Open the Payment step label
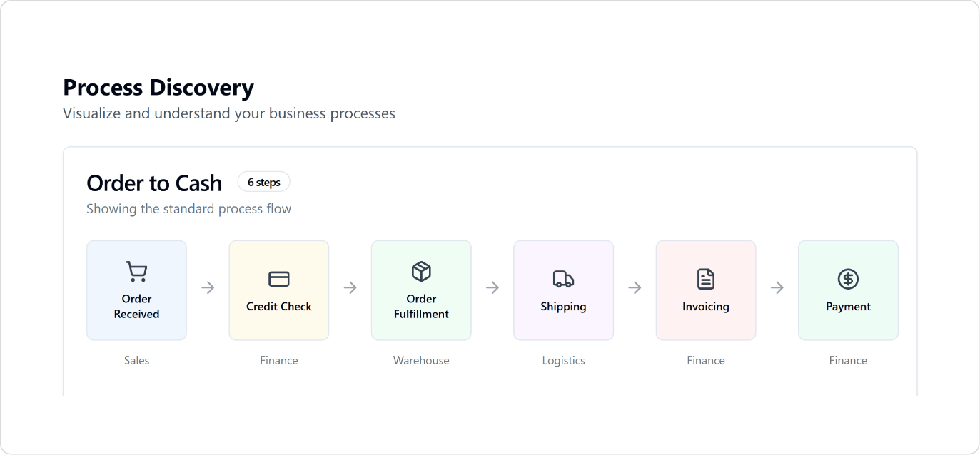Screen dimensions: 980x455 (x=848, y=307)
